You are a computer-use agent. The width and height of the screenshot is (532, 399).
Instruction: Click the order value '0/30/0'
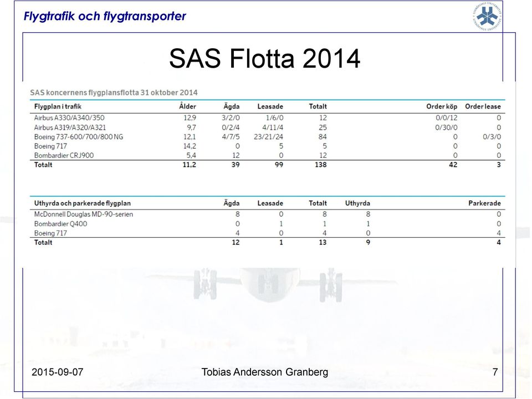click(x=446, y=127)
